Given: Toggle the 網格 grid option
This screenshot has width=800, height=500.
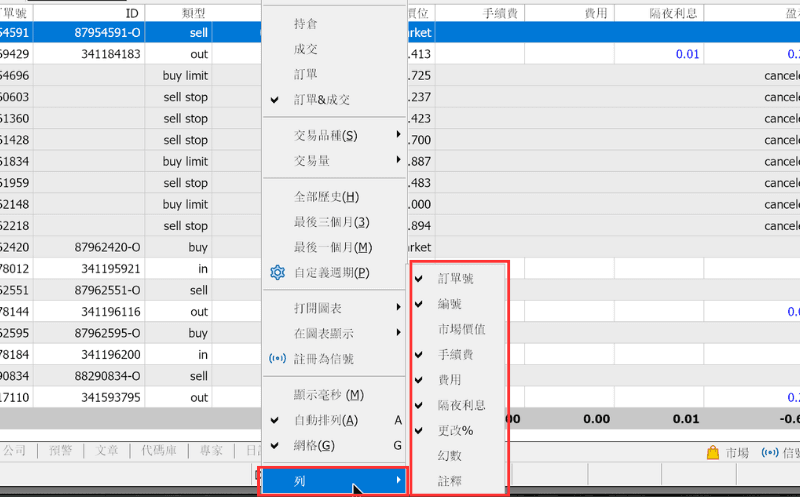Looking at the screenshot, I should [333, 445].
